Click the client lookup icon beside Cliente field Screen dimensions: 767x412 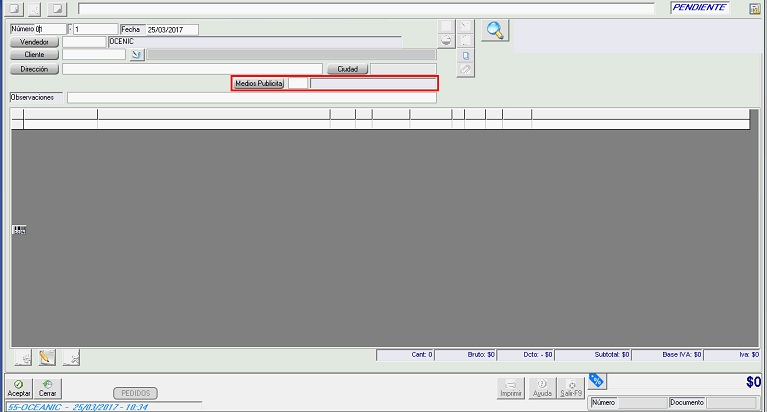point(137,55)
